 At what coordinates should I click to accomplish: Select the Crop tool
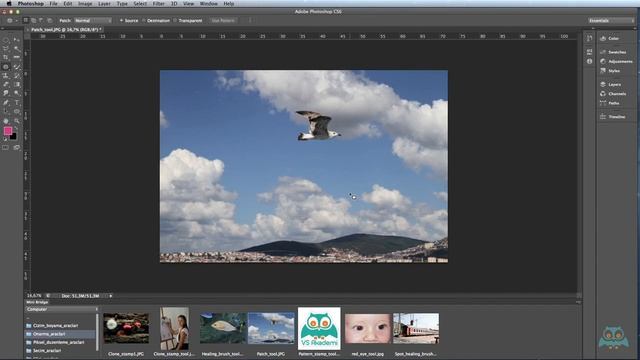point(6,58)
